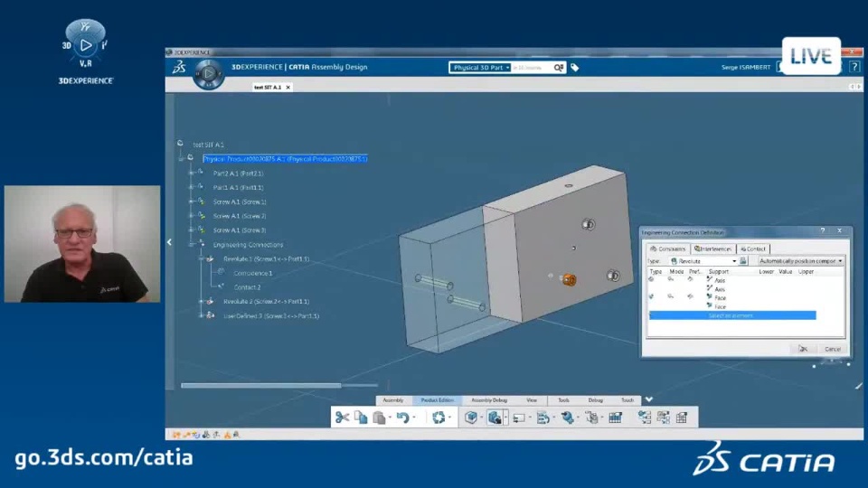Expand the Revolute.2 tree node

click(x=202, y=302)
